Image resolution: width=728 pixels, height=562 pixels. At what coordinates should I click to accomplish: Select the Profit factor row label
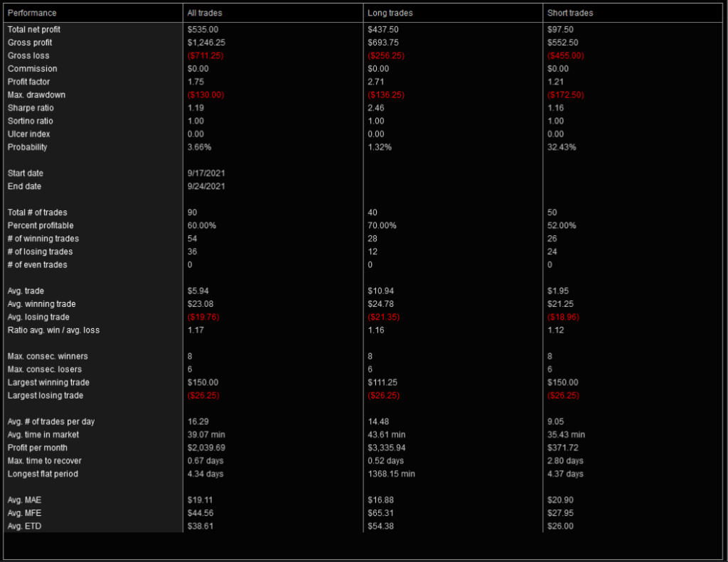pyautogui.click(x=28, y=82)
